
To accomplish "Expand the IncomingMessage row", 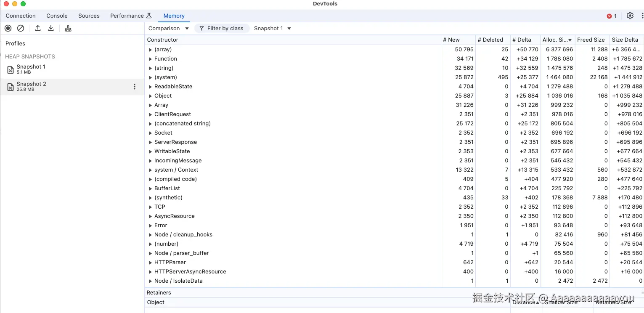I will coord(151,161).
